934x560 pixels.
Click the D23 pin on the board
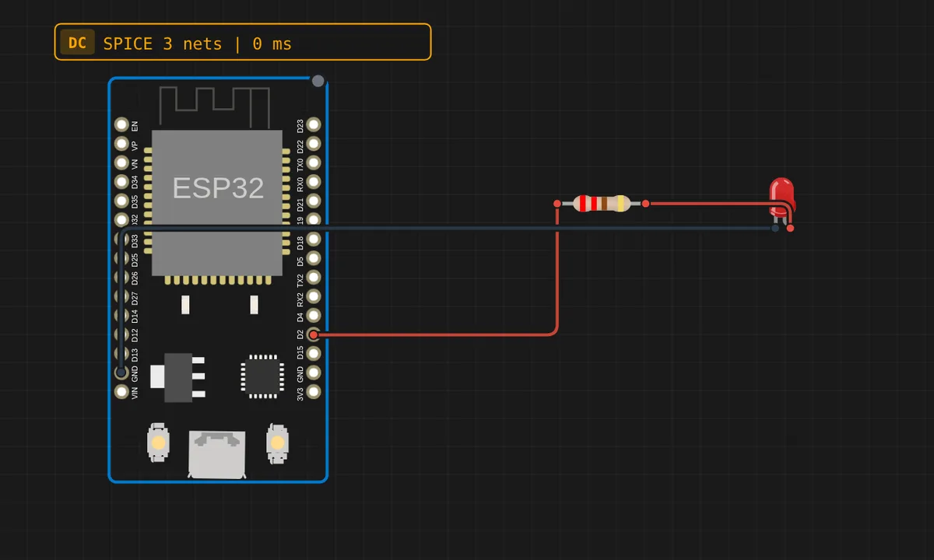coord(314,124)
